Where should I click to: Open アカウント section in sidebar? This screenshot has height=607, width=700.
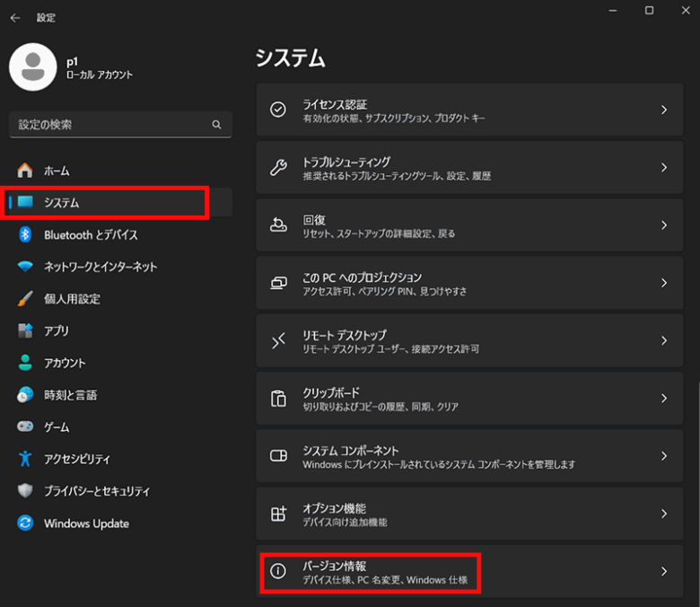pos(120,363)
